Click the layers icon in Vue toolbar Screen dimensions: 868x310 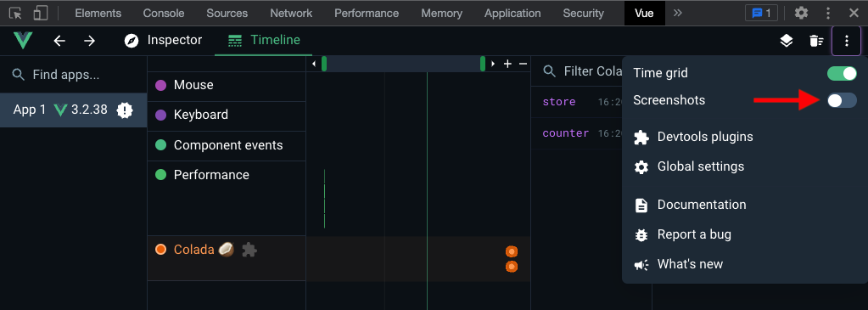click(786, 41)
